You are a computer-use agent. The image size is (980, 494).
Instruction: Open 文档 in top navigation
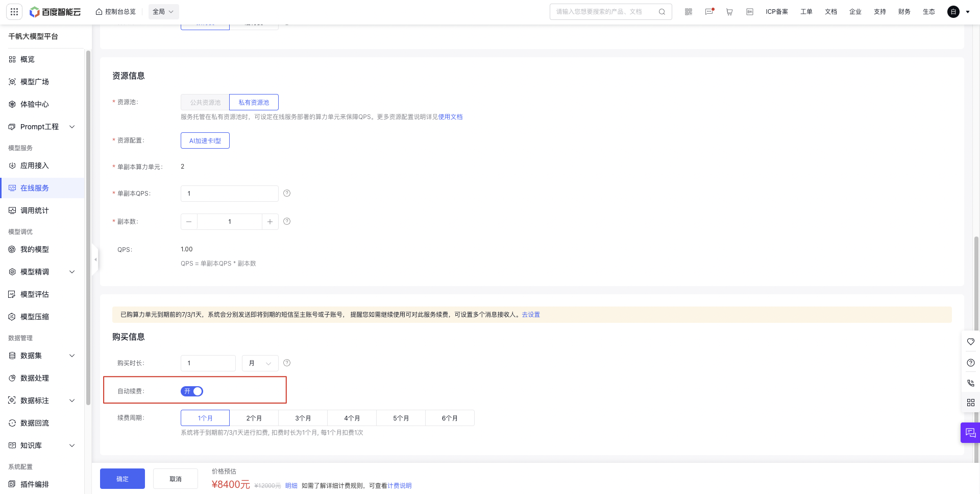click(x=831, y=12)
